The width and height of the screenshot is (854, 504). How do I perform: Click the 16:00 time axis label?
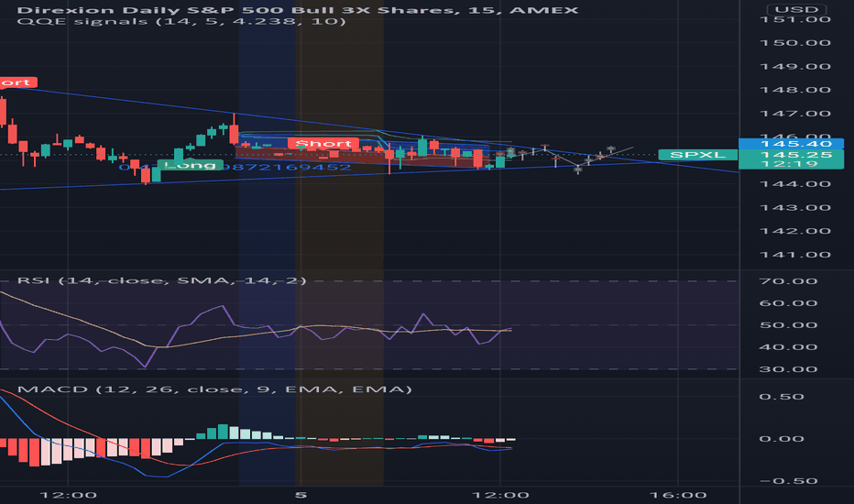coord(677,495)
